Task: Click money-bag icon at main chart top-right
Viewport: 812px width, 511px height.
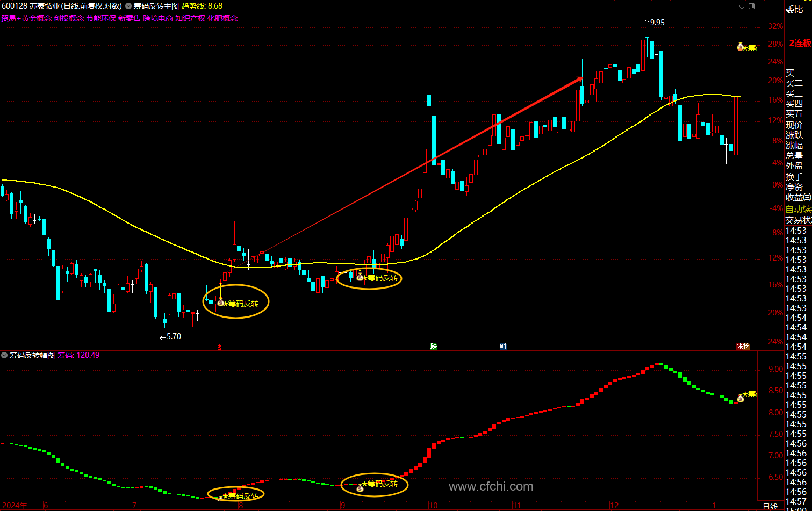Action: point(740,47)
